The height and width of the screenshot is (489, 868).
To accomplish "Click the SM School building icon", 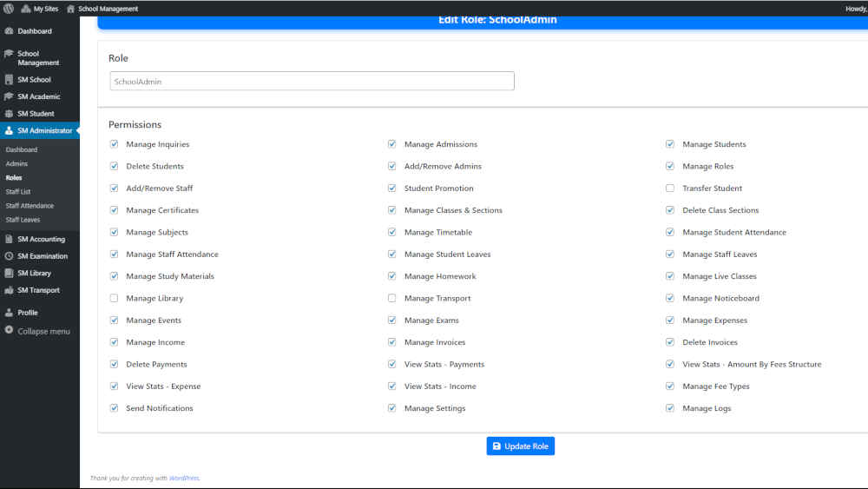I will 9,80.
